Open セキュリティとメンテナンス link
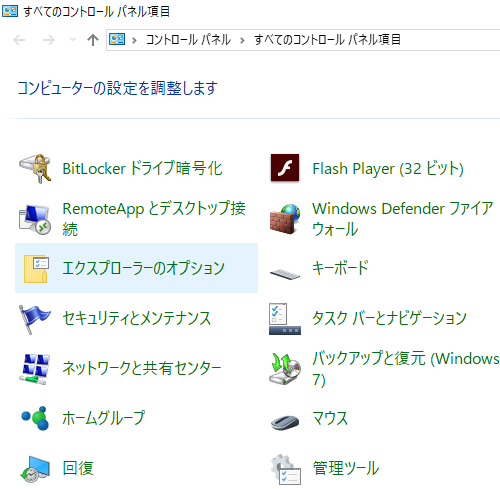Image resolution: width=500 pixels, height=489 pixels. tap(137, 318)
